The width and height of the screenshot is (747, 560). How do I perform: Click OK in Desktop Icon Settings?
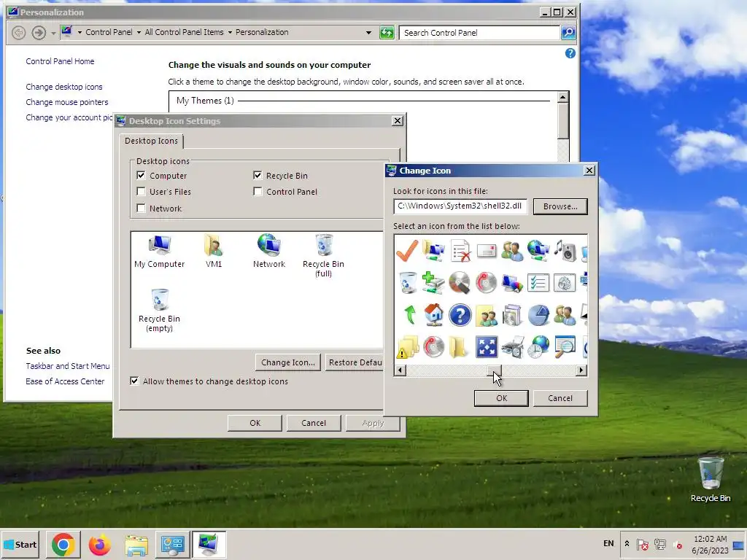pos(255,423)
